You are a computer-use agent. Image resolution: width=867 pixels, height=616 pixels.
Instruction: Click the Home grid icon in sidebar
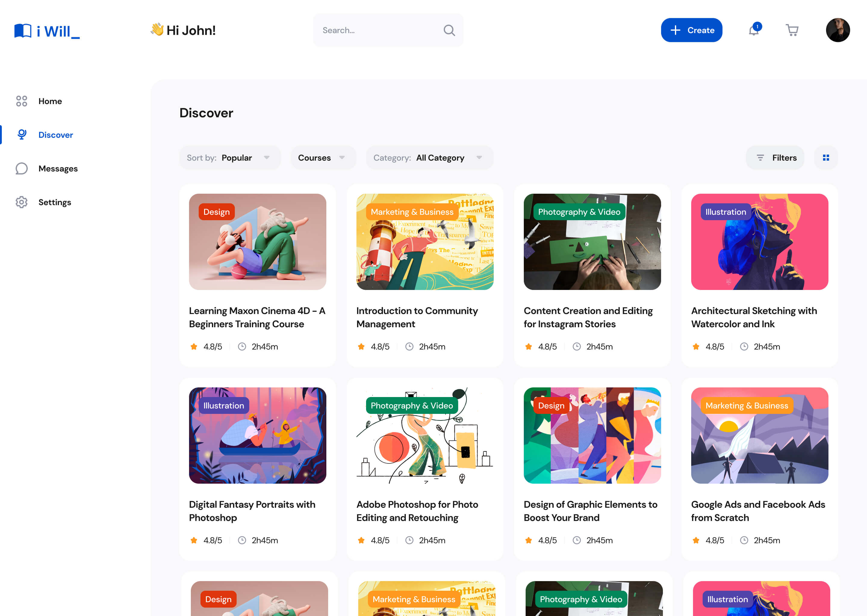coord(22,101)
